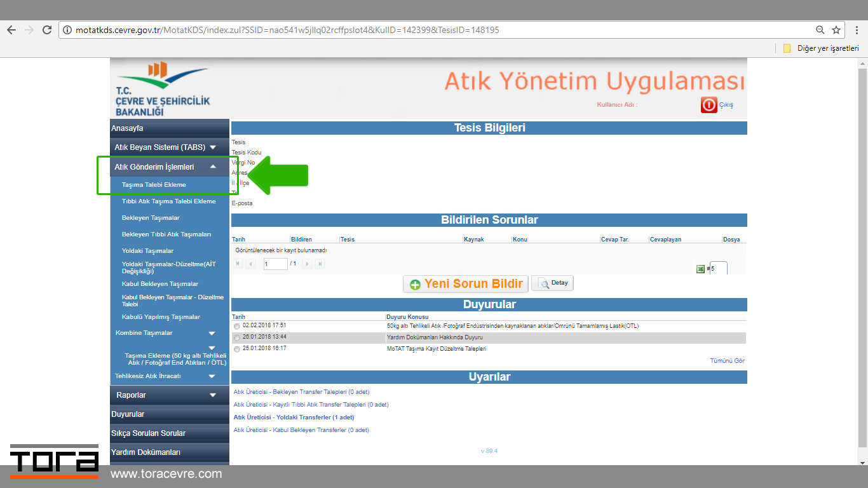The width and height of the screenshot is (868, 488).
Task: Open the Yardım Dokümanları menu item
Action: click(x=169, y=452)
